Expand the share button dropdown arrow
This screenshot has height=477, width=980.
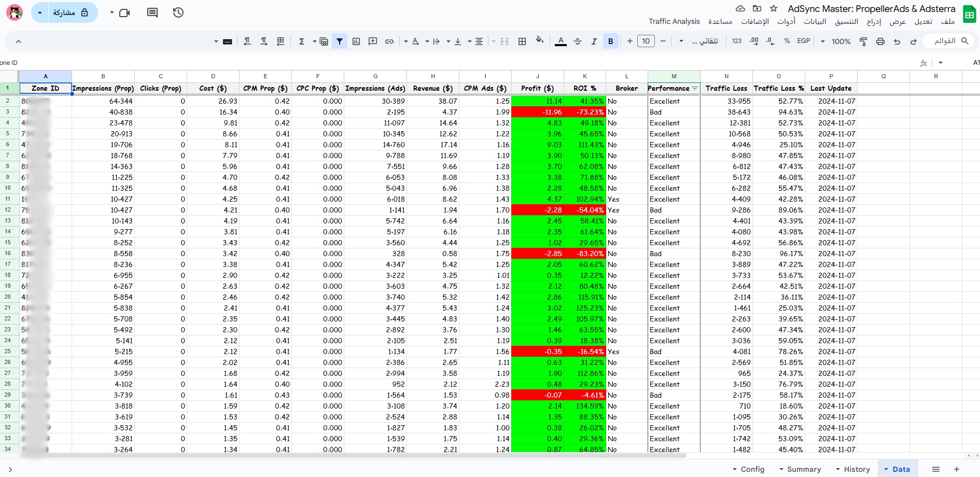pyautogui.click(x=40, y=12)
